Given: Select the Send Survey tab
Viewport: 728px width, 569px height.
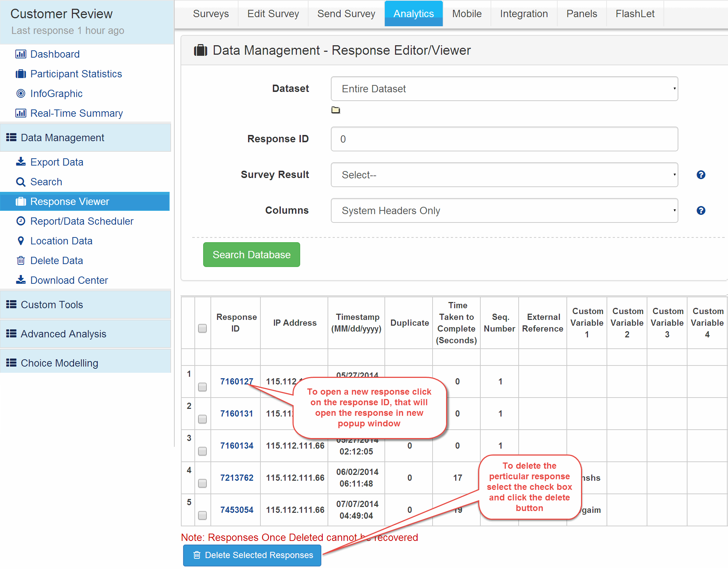Looking at the screenshot, I should pos(345,12).
